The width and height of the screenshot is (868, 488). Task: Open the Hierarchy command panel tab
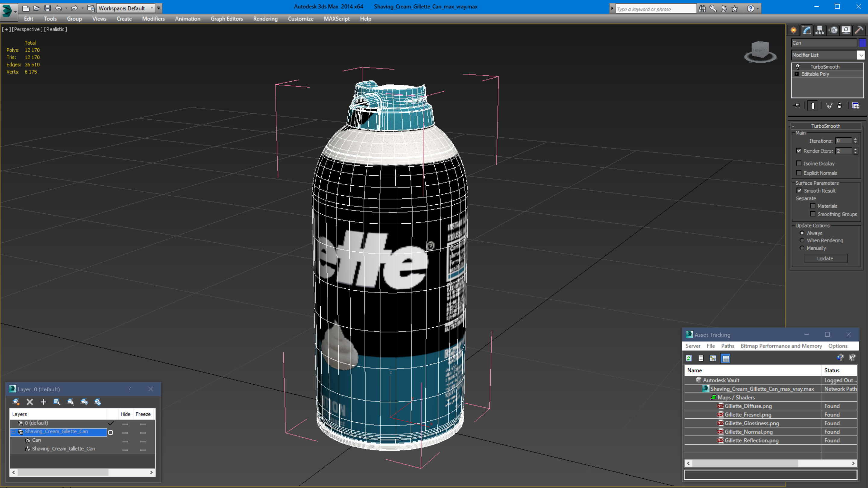tap(820, 30)
